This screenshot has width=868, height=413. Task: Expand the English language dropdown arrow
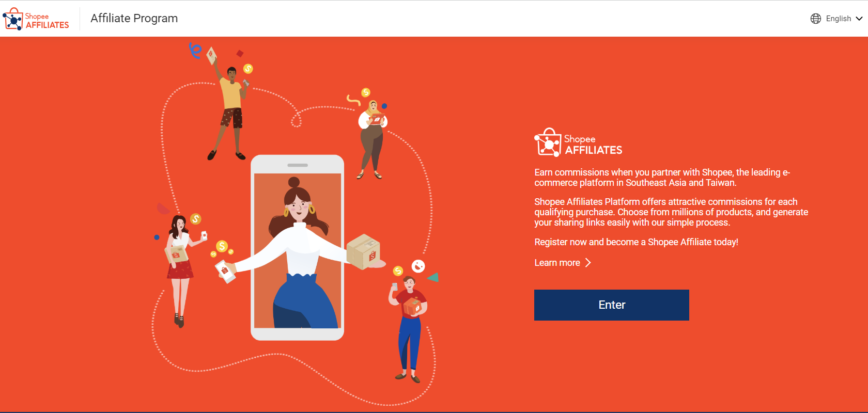(859, 19)
